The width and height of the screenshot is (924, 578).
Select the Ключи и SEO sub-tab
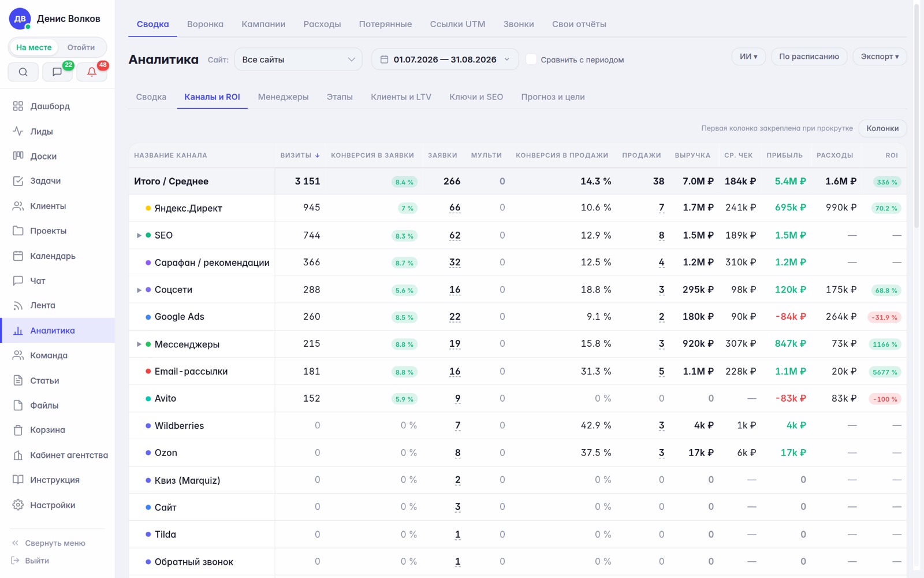click(476, 97)
